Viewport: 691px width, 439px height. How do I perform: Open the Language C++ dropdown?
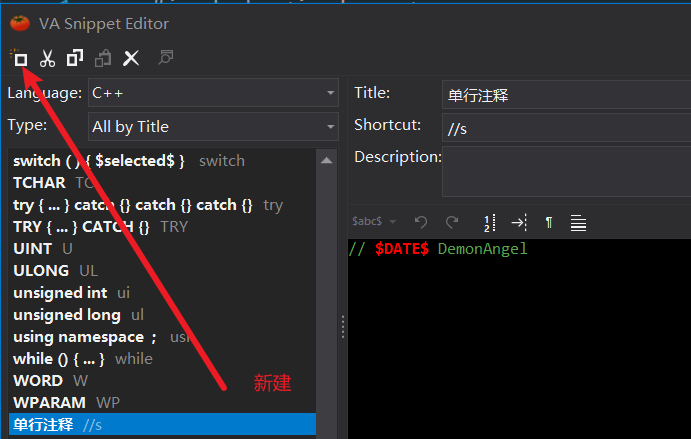(x=213, y=93)
